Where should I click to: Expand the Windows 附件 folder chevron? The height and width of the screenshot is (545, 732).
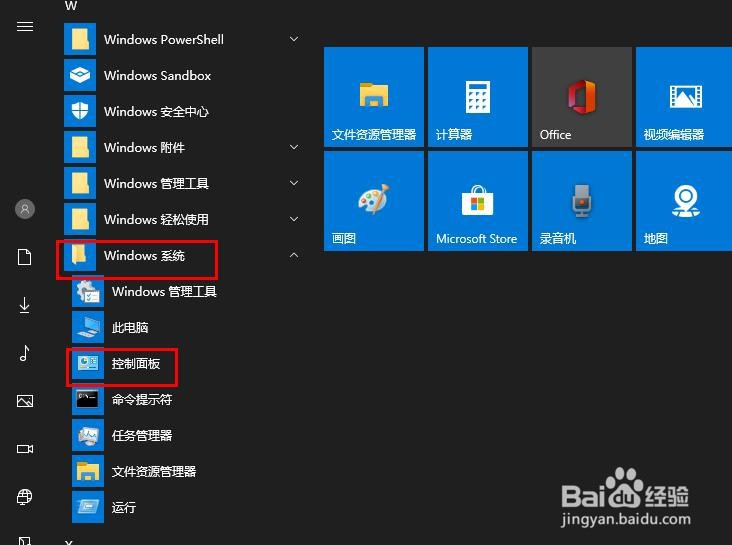(294, 147)
